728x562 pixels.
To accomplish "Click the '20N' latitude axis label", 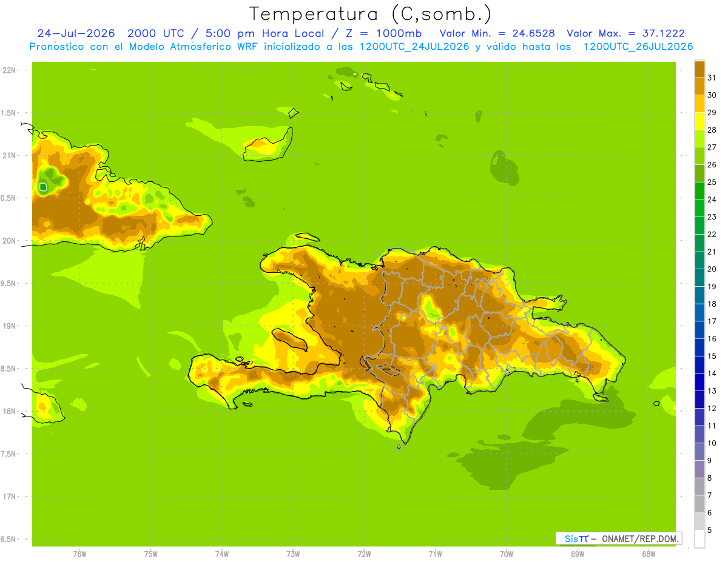I will [9, 241].
